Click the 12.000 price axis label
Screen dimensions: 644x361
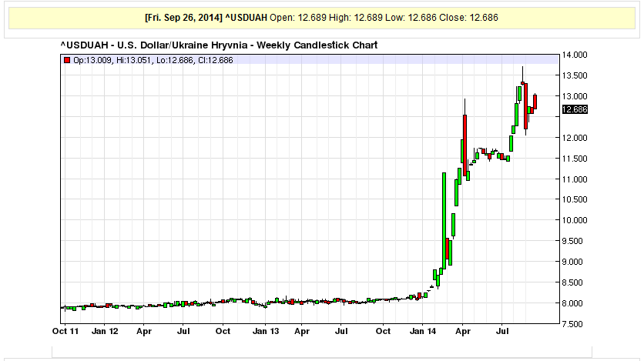575,138
